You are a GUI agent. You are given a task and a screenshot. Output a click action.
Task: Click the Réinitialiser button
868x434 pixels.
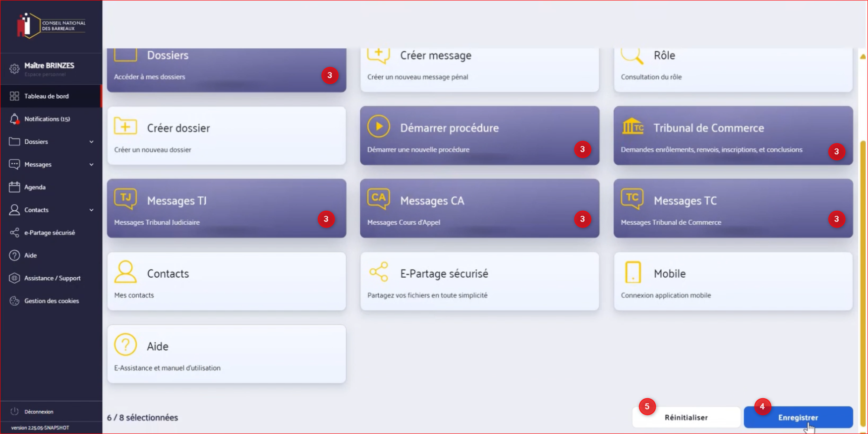686,417
